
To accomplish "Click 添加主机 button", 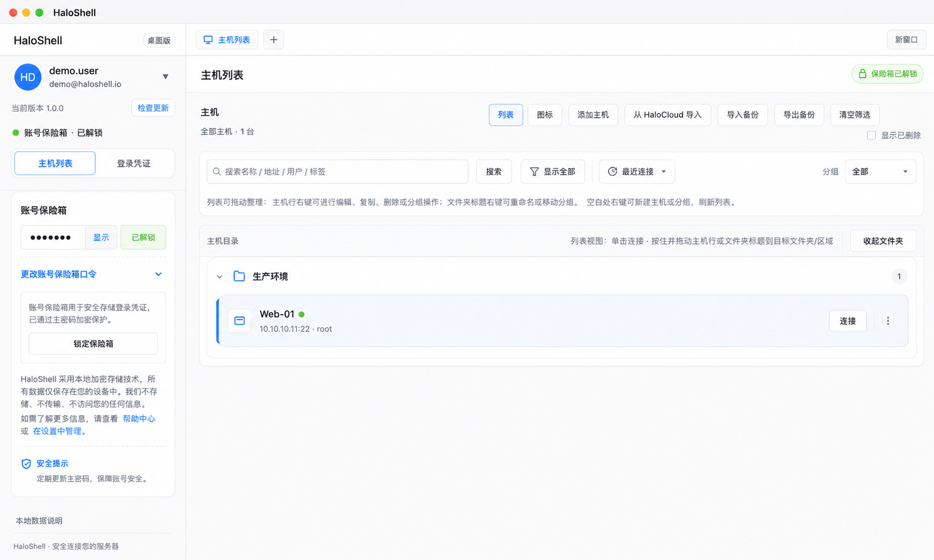I will click(593, 115).
